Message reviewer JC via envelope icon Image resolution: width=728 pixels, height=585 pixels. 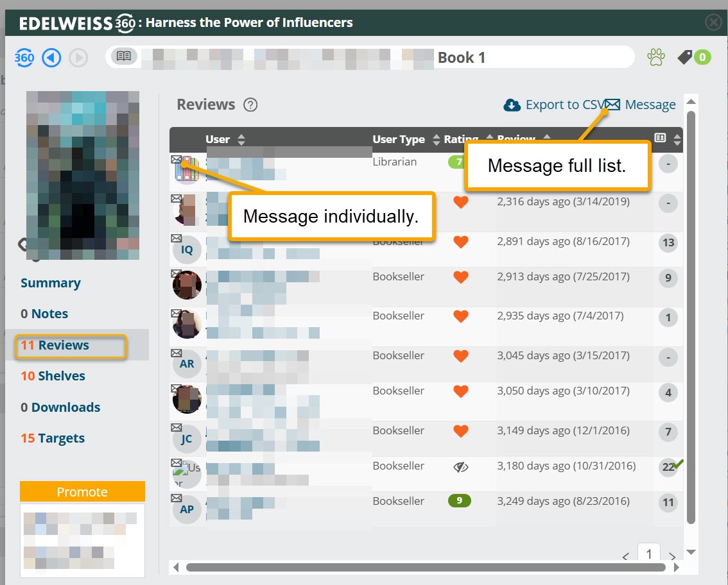[176, 427]
